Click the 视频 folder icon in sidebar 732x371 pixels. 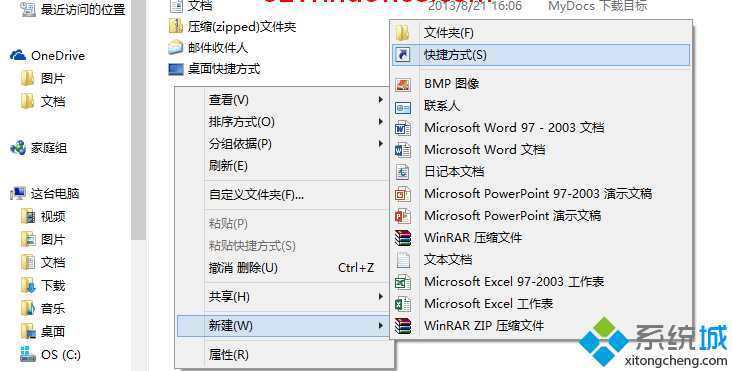(x=28, y=217)
